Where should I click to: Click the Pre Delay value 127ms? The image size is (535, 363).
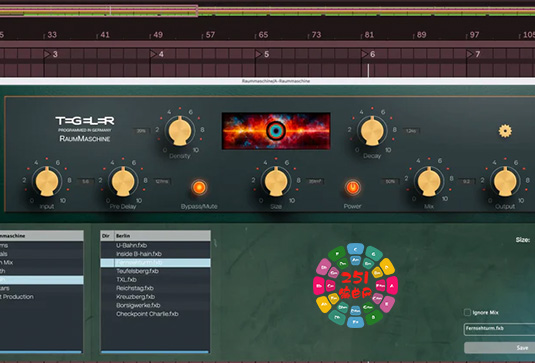click(162, 182)
